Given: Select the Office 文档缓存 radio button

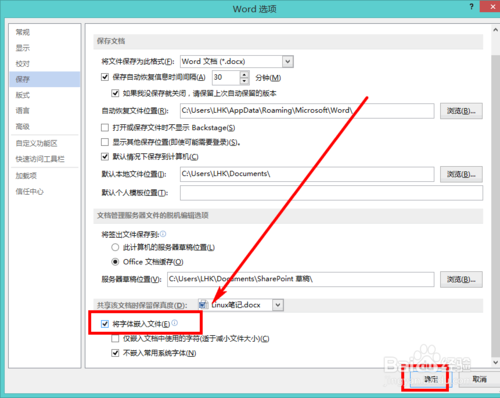Looking at the screenshot, I should 115,262.
